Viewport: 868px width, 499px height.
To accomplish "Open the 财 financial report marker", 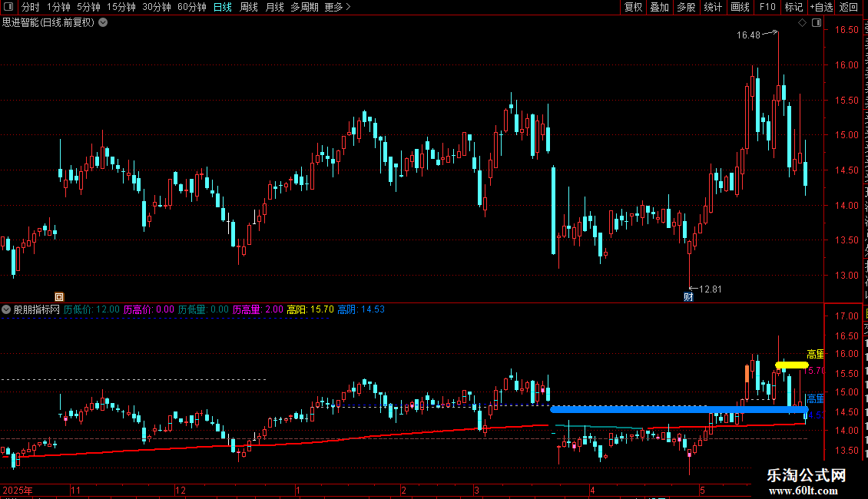I will click(688, 297).
